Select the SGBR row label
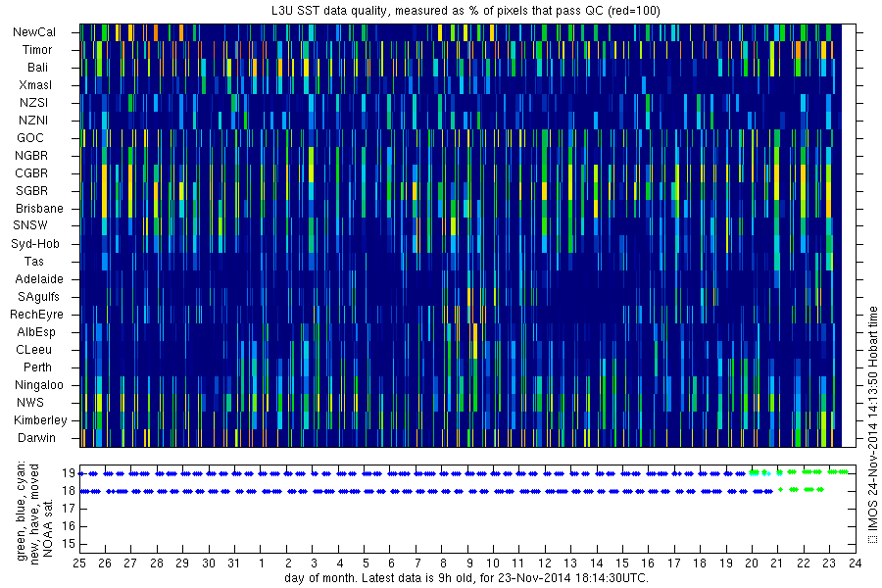This screenshot has height=588, width=882. (x=31, y=191)
